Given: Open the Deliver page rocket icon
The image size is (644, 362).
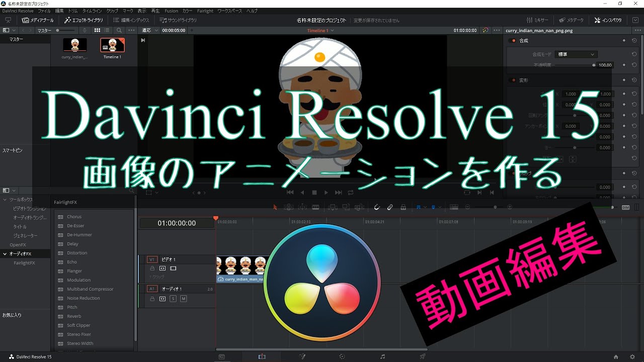Looking at the screenshot, I should pyautogui.click(x=423, y=356).
